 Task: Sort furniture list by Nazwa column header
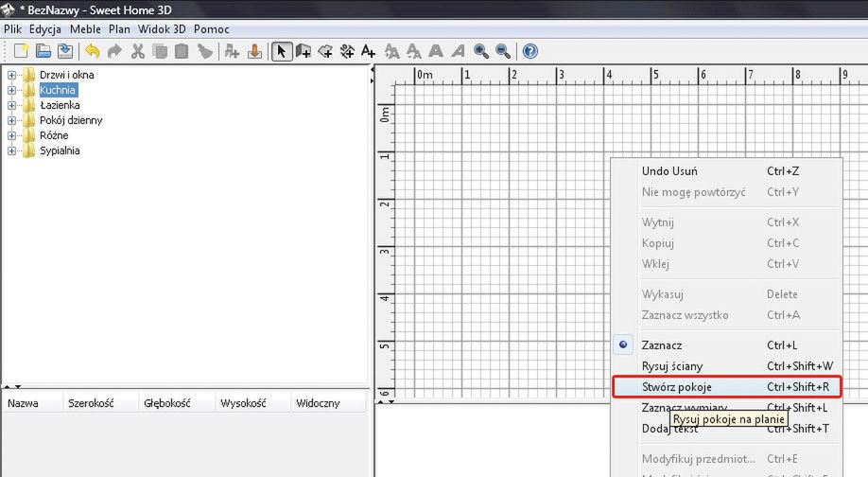click(x=32, y=403)
